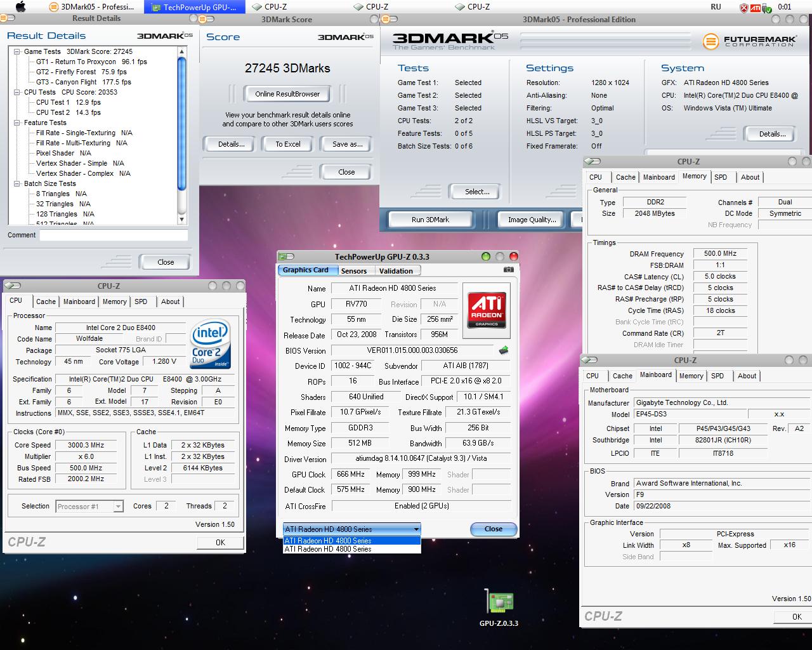Click the Comment input field
Screen dimensions: 812x650
(x=114, y=235)
